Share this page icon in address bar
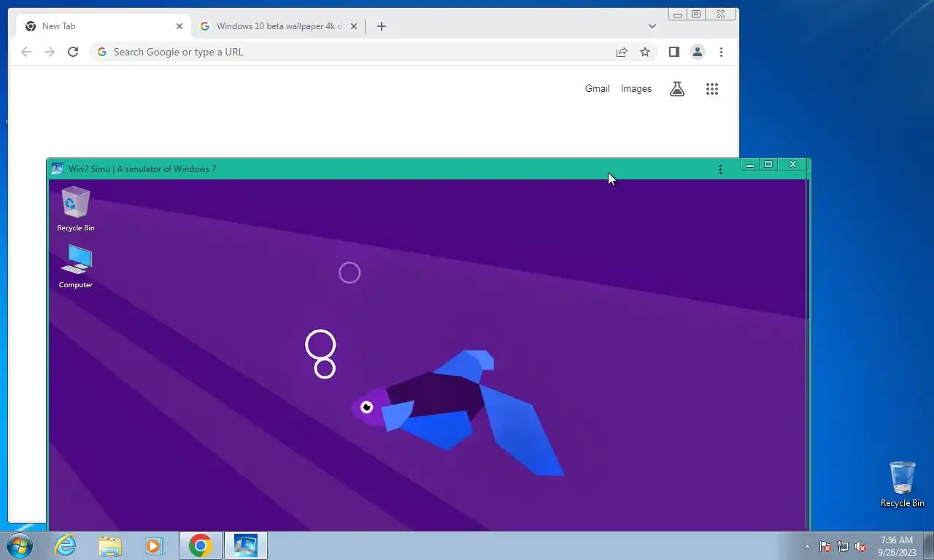 coord(622,52)
